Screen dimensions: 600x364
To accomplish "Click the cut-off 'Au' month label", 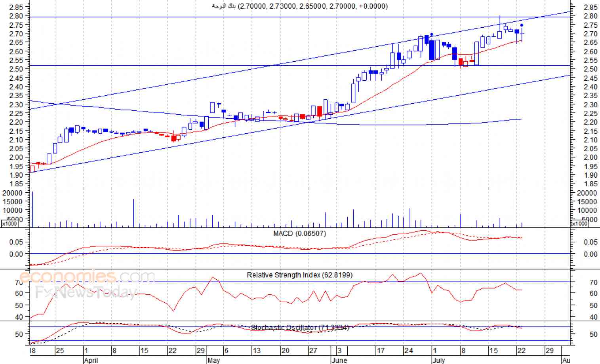I will 566,360.
